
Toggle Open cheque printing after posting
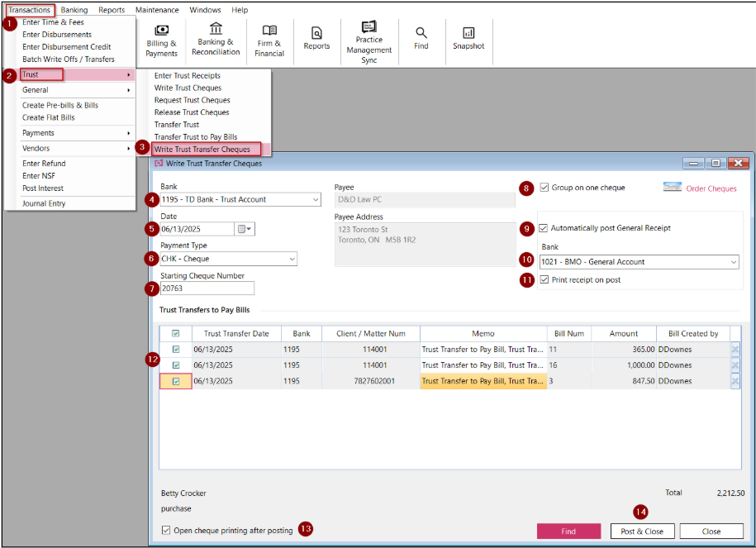click(167, 531)
